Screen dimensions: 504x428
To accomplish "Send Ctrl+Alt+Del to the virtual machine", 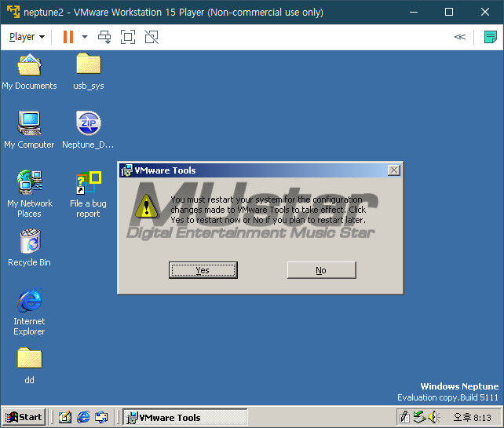I will click(x=104, y=37).
